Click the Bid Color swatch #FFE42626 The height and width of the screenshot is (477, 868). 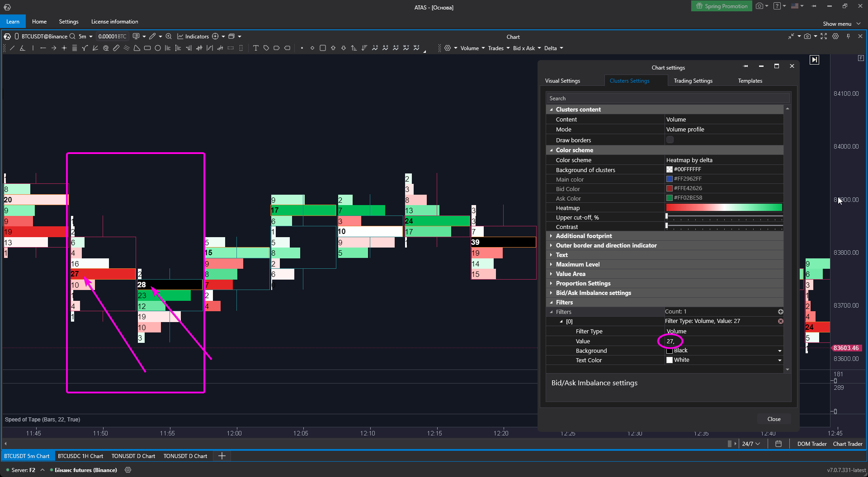coord(670,188)
